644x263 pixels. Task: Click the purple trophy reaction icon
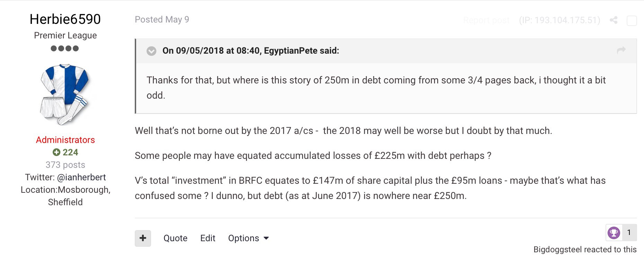pos(614,233)
